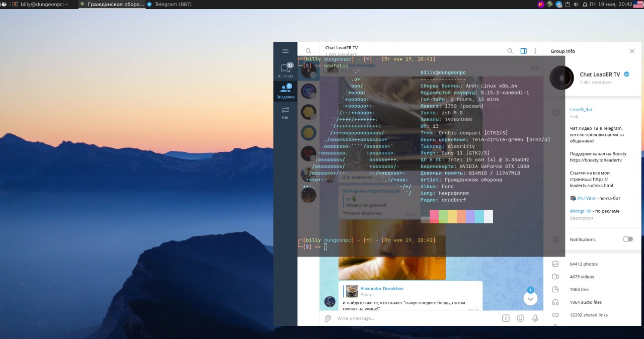Click the Telegram tray icon in top panel
644x339 pixels.
click(558, 4)
